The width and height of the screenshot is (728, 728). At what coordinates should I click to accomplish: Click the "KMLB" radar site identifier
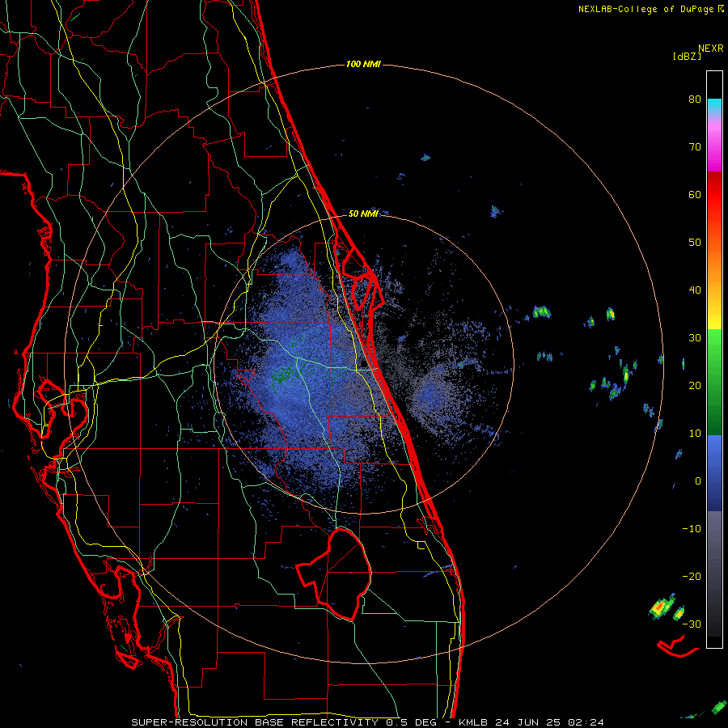point(475,722)
